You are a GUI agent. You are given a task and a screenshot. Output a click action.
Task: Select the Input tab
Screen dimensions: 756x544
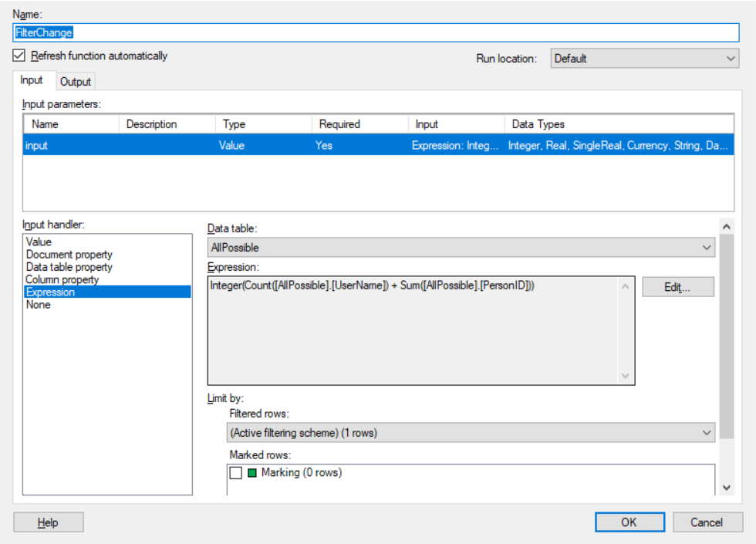coord(32,80)
